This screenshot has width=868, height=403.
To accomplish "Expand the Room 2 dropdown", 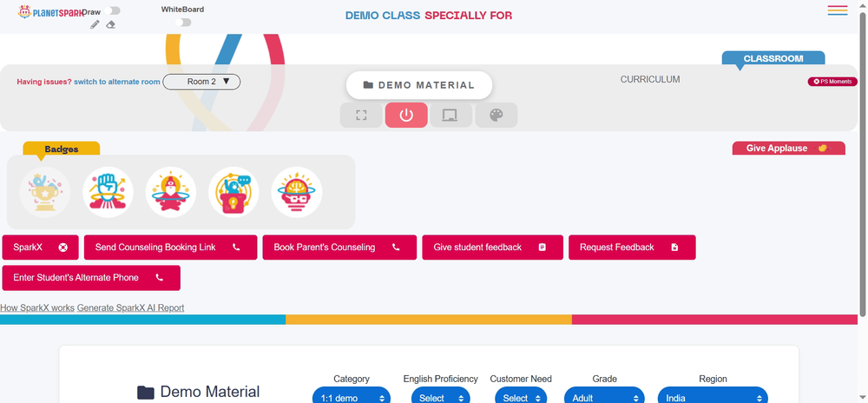I will 201,82.
